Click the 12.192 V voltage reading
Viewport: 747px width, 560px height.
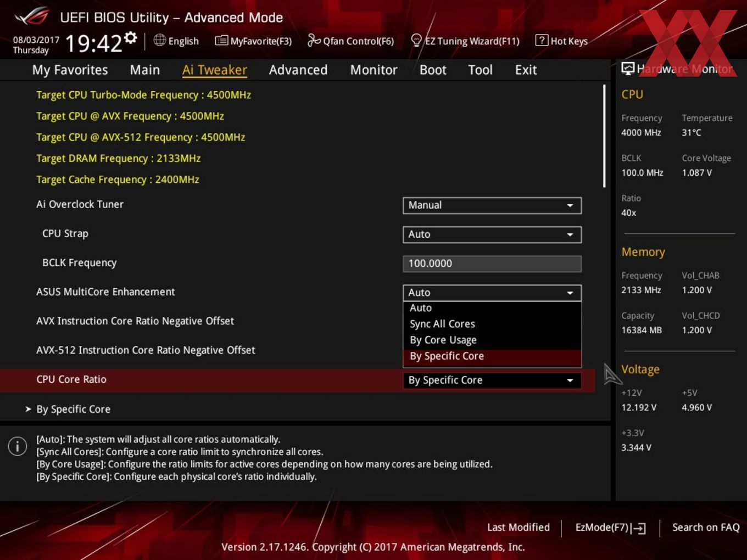(x=639, y=407)
